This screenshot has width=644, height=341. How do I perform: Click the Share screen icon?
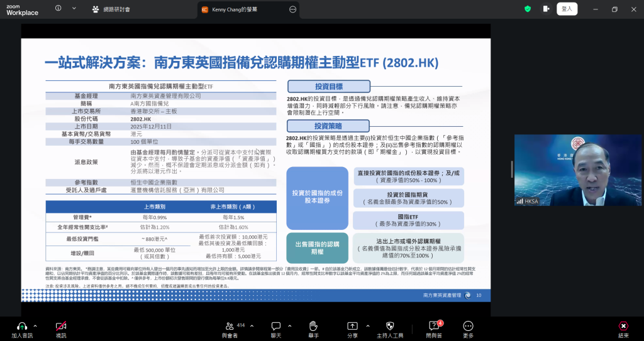(x=352, y=326)
